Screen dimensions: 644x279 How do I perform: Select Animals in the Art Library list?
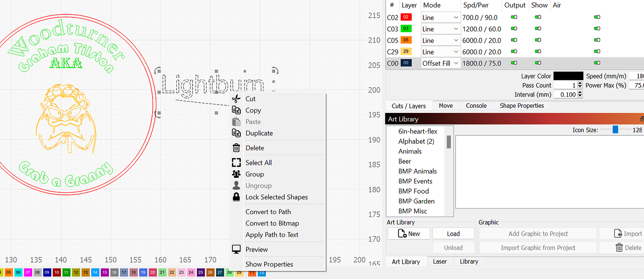[x=410, y=151]
